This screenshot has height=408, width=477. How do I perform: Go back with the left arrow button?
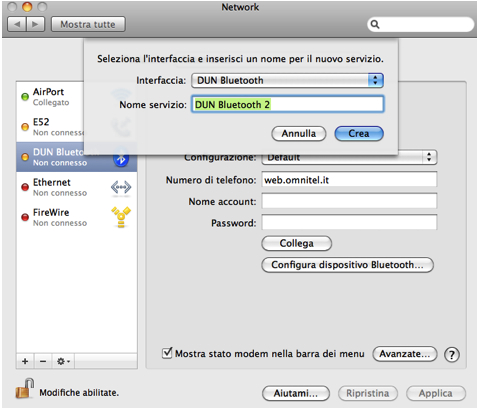tap(17, 24)
